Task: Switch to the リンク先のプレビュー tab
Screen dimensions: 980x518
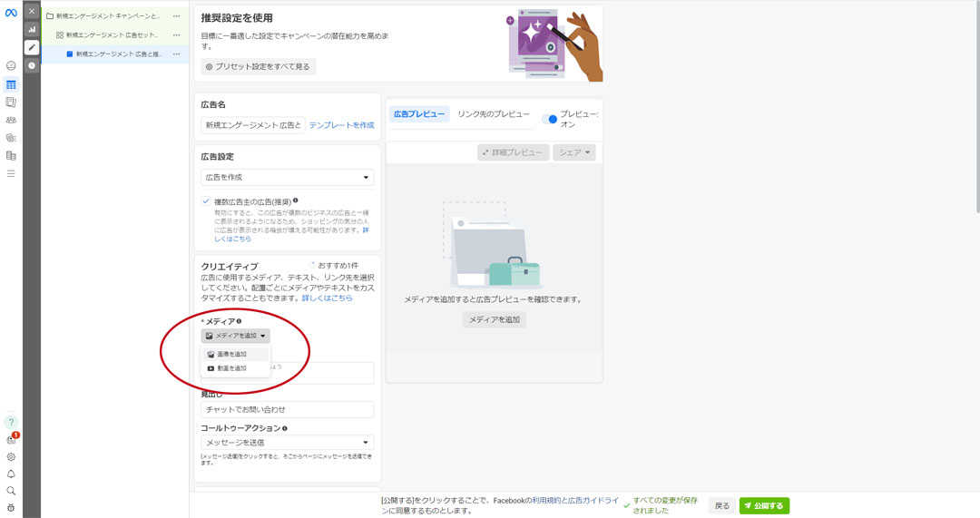Action: (494, 114)
